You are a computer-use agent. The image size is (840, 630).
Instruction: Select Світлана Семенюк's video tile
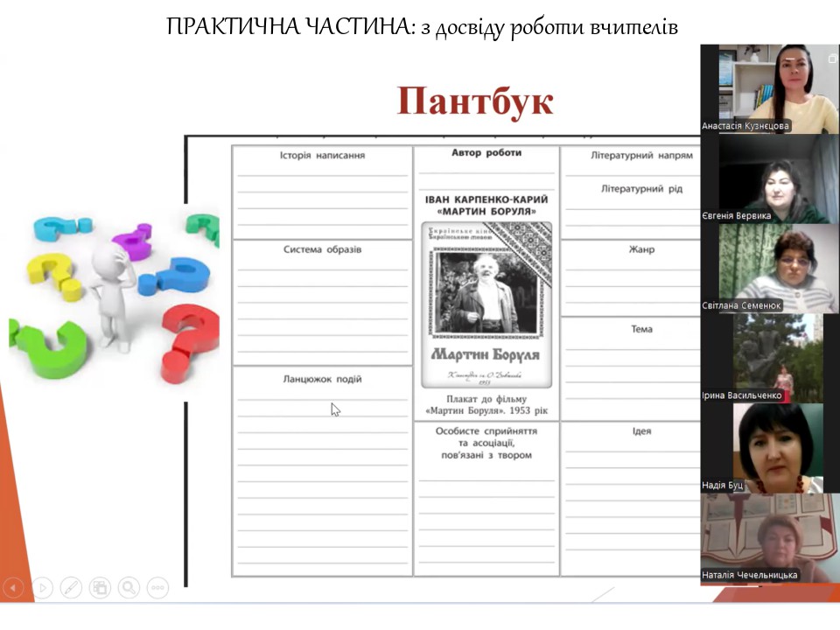pos(769,269)
